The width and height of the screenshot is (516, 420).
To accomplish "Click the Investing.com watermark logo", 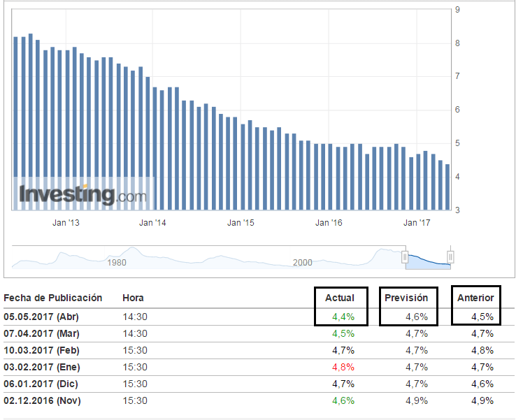I will [x=83, y=194].
